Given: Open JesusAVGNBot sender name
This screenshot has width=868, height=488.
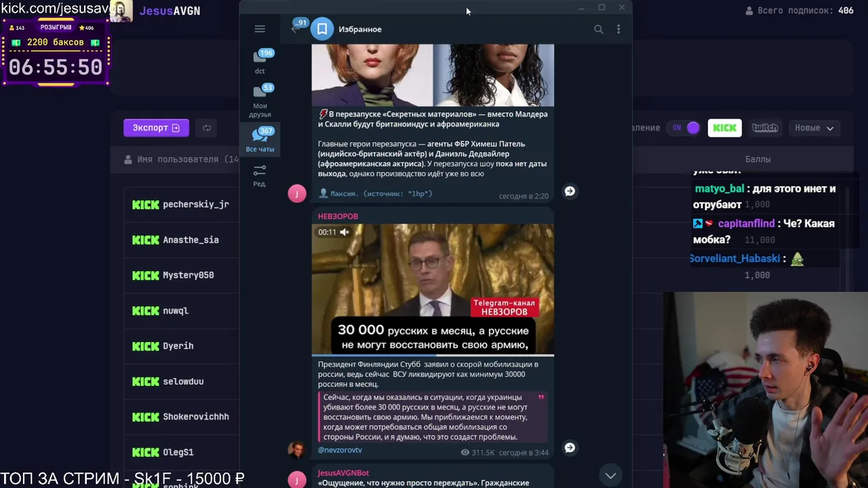Looking at the screenshot, I should click(343, 472).
